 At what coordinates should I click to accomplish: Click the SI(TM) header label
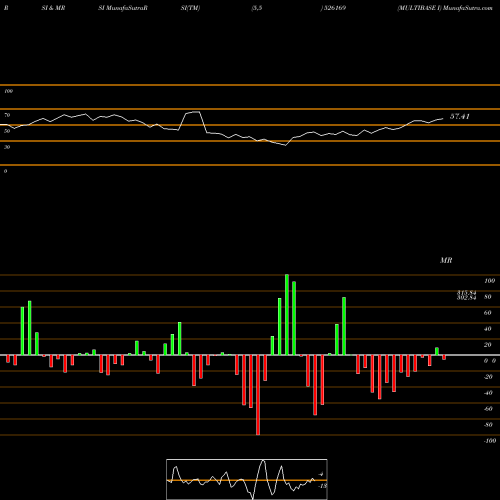click(x=190, y=8)
